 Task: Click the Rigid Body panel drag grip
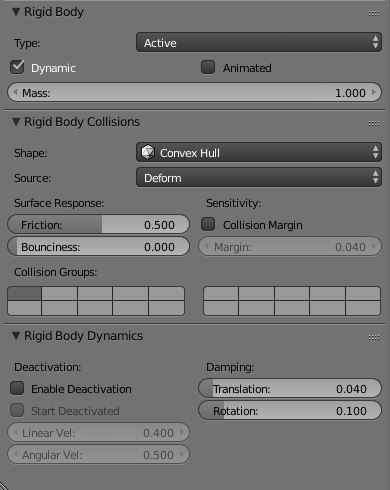pos(374,13)
